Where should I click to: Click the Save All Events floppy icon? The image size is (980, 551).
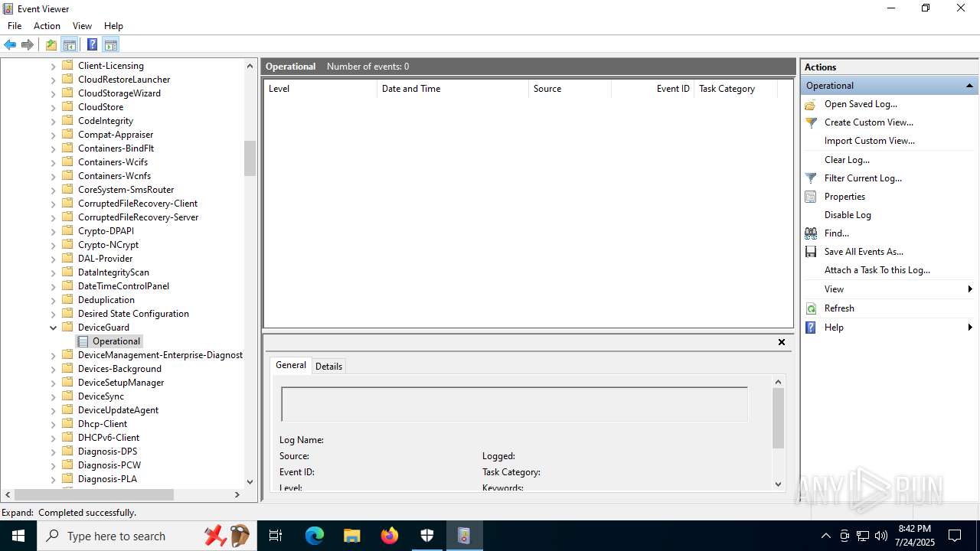pos(811,252)
